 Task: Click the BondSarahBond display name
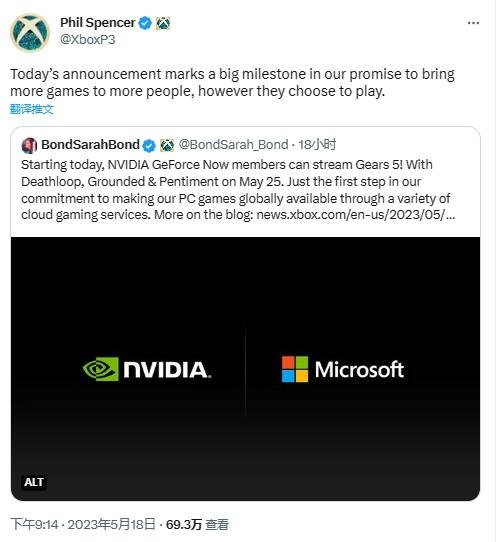(91, 145)
